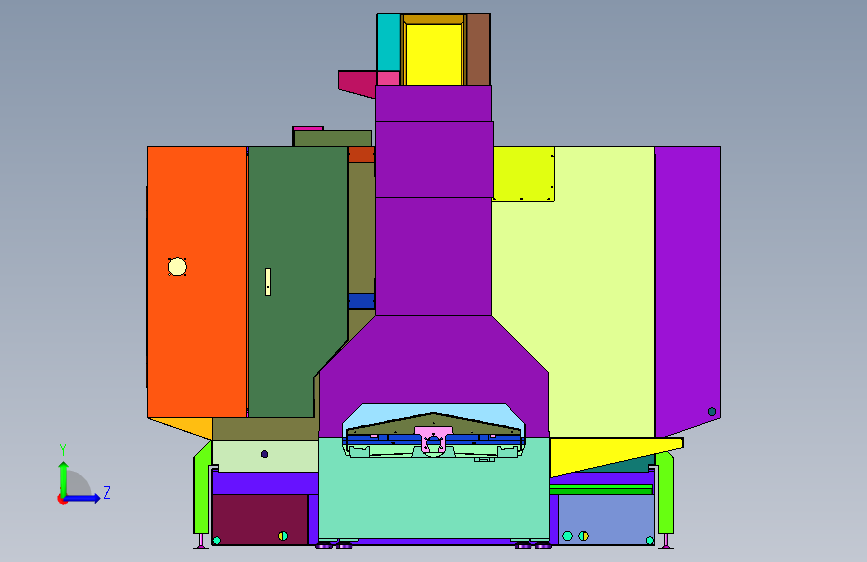Select the brown block at the top
Viewport: 867px width, 562px height.
pos(478,49)
